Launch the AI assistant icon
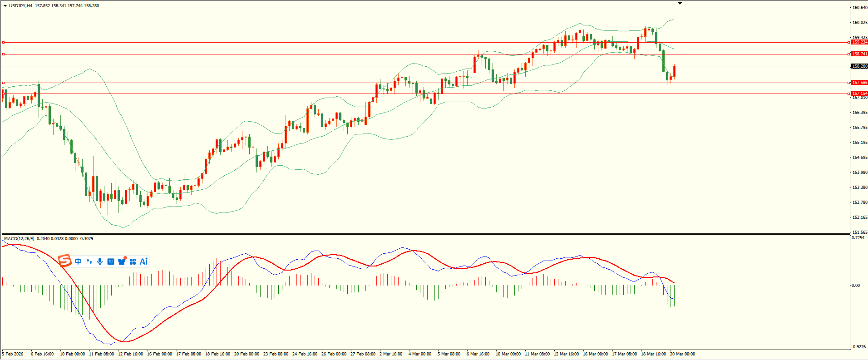This screenshot has height=360, width=868. click(144, 261)
